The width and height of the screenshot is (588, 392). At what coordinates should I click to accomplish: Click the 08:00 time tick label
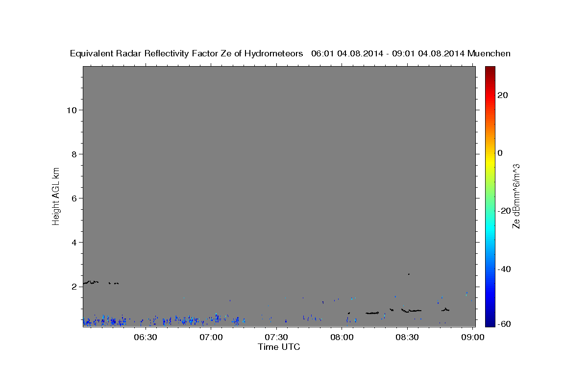pos(342,338)
